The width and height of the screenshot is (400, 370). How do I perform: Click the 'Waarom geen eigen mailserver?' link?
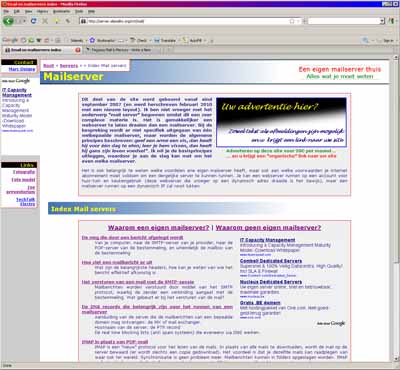click(268, 228)
